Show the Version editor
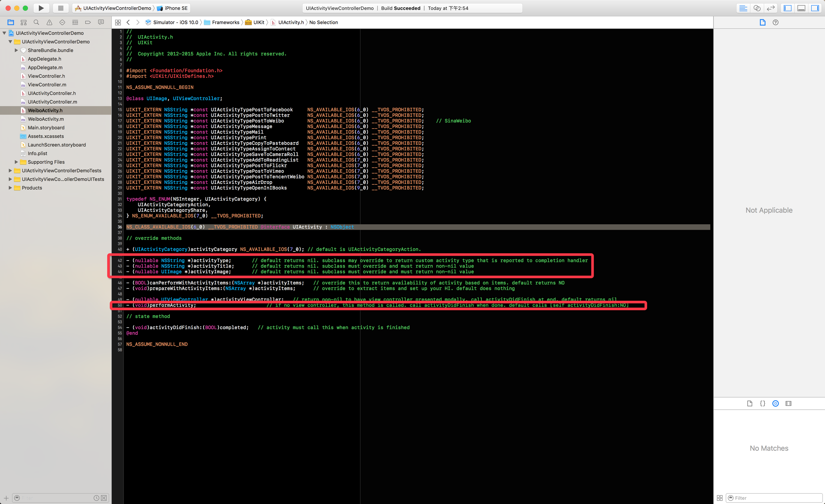 pos(771,8)
